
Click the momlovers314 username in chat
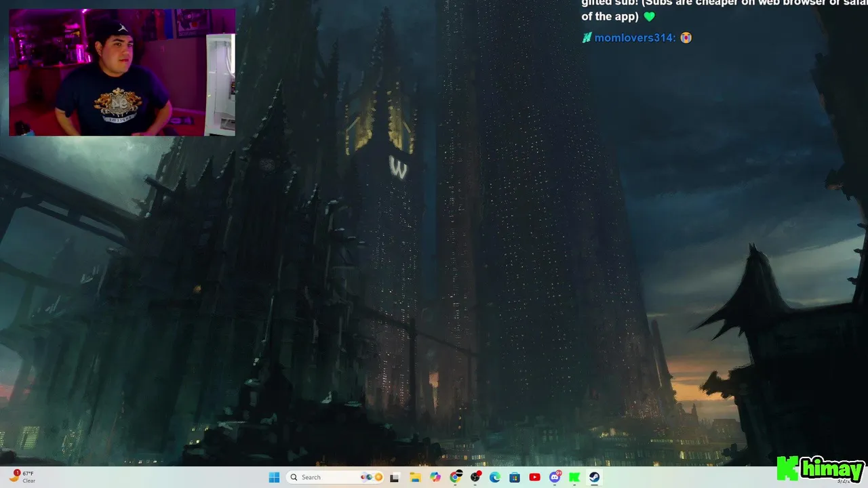coord(635,38)
